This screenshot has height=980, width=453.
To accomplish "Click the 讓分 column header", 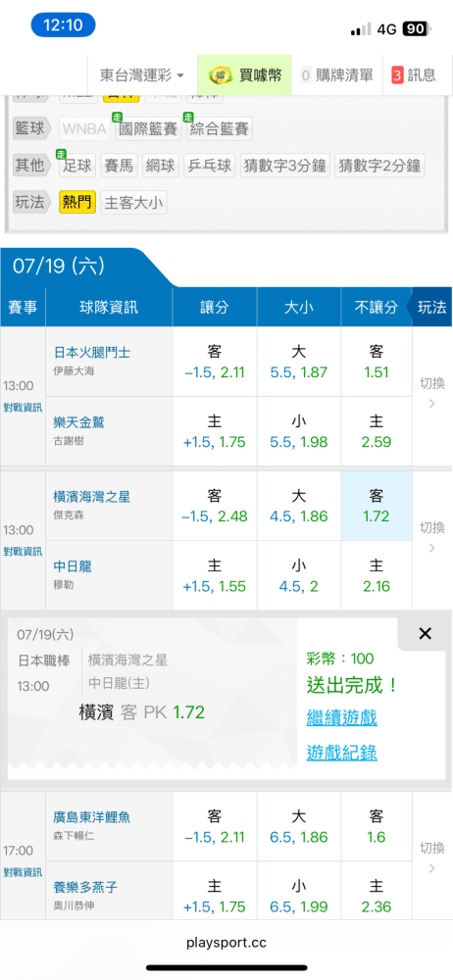I will [215, 307].
